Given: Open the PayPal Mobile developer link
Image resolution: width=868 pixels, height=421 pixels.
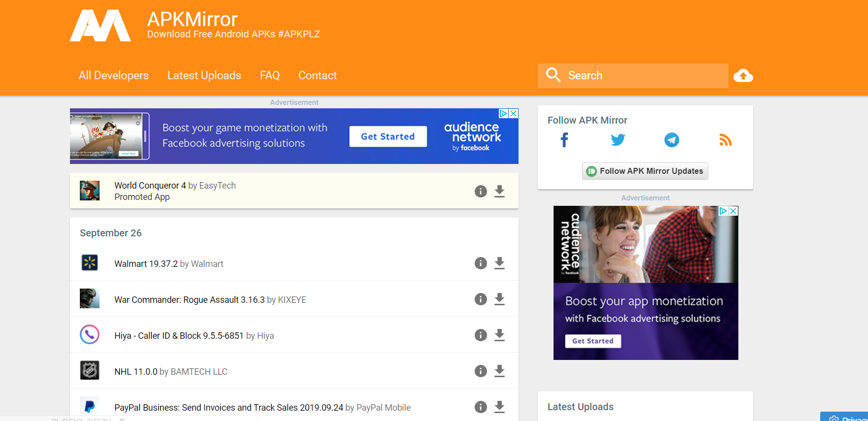Looking at the screenshot, I should [383, 408].
